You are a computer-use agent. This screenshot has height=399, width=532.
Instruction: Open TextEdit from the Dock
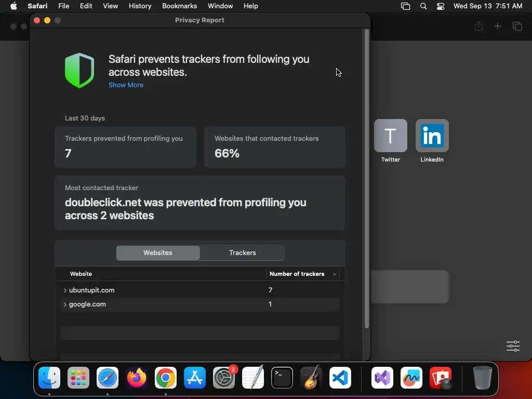tap(253, 378)
